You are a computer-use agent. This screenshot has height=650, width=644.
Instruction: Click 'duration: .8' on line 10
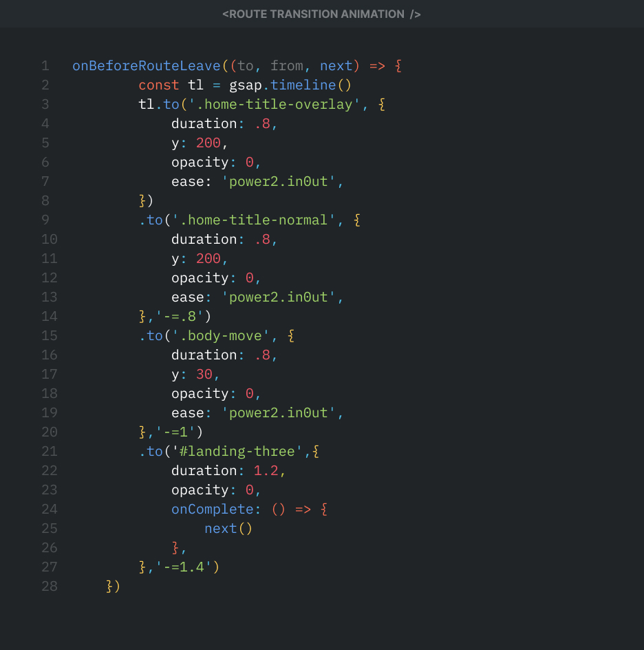pos(220,239)
